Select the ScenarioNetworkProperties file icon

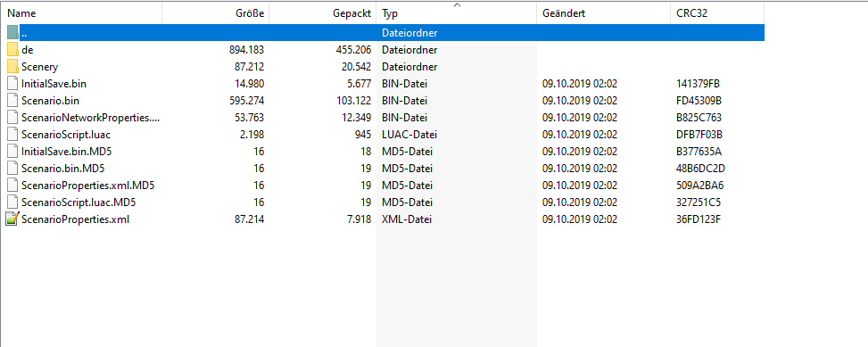pyautogui.click(x=12, y=118)
